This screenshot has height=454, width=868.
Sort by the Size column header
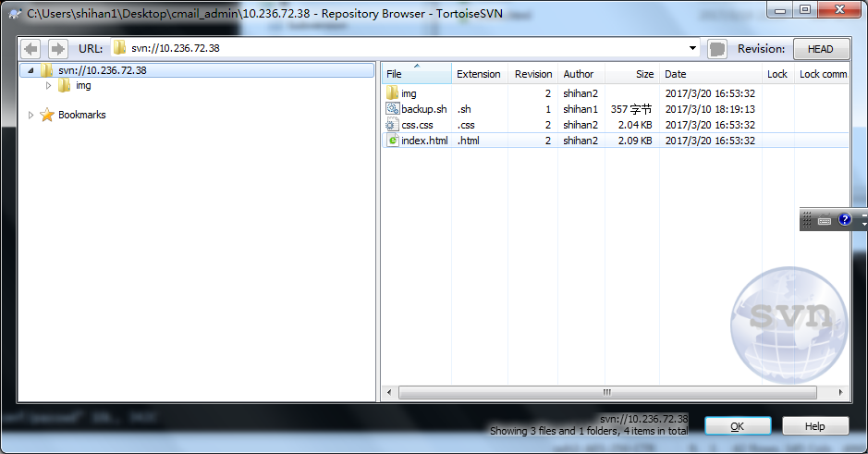pos(631,74)
